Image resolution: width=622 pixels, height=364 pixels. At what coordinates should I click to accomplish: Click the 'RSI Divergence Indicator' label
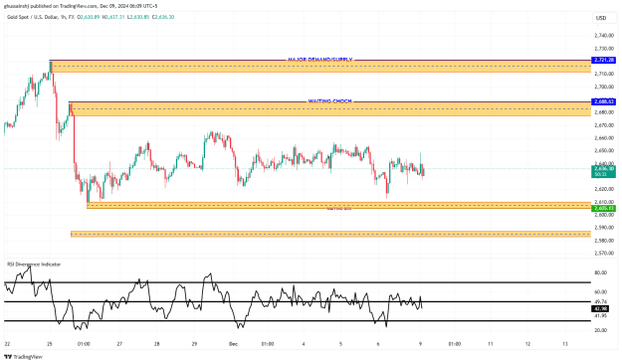click(x=34, y=265)
